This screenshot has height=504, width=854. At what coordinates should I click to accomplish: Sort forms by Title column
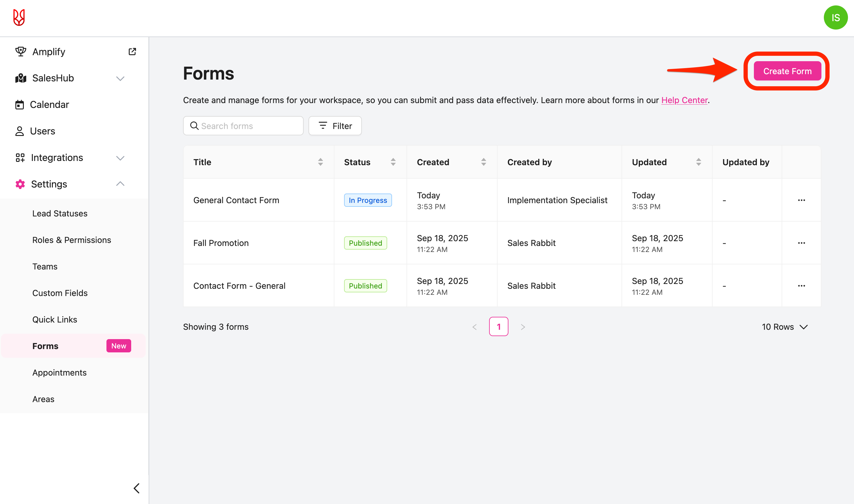pyautogui.click(x=320, y=162)
